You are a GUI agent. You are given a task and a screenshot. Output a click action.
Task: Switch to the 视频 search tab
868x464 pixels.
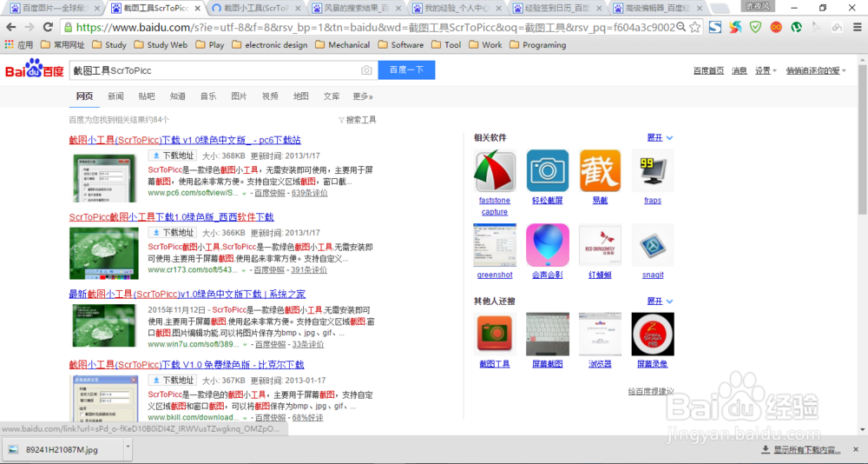(270, 96)
